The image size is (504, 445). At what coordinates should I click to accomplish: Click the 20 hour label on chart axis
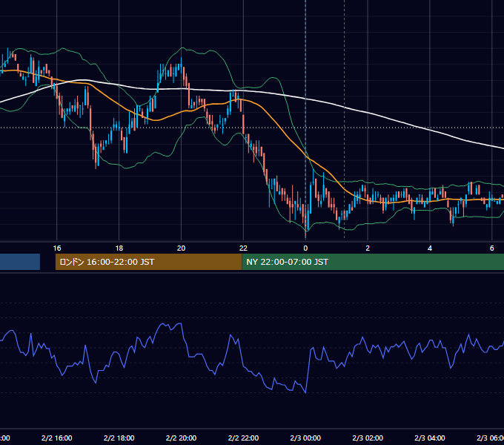[x=181, y=248]
